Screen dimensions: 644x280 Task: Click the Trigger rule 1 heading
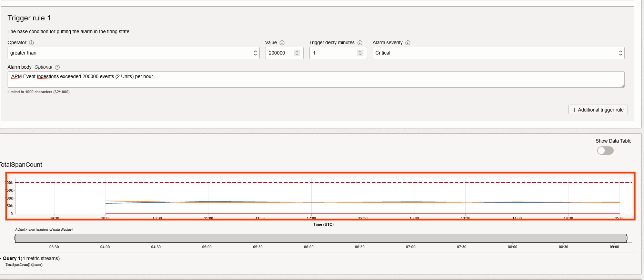[29, 18]
